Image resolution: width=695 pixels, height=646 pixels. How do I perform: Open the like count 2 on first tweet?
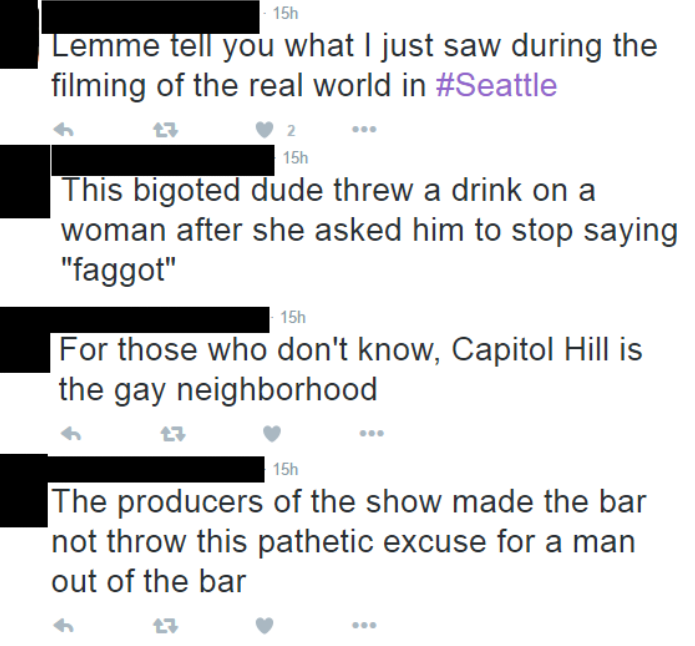[x=291, y=130]
